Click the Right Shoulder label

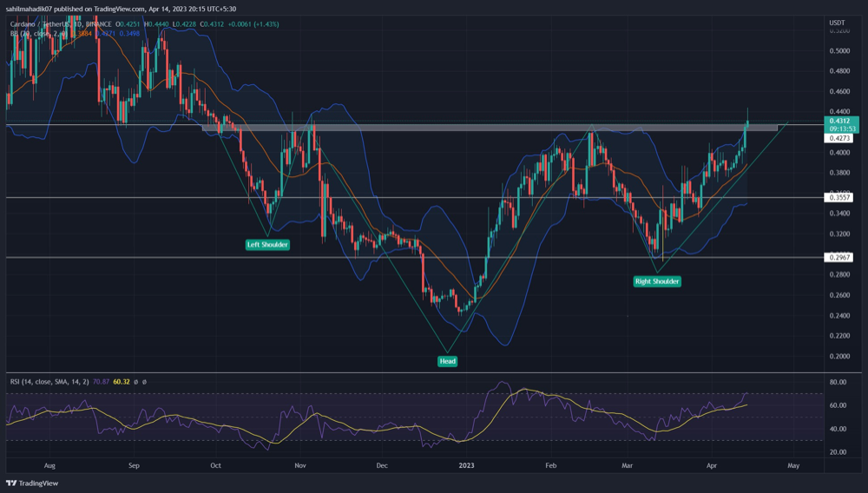click(657, 281)
